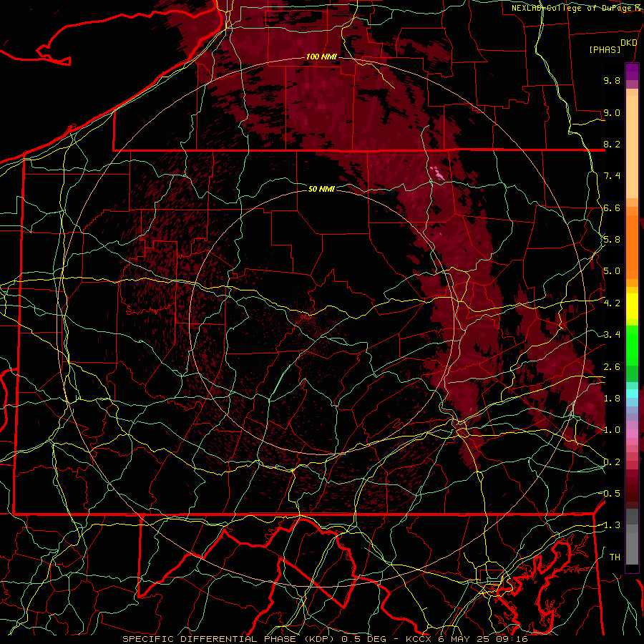Click the 50 NMI range ring label
The width and height of the screenshot is (644, 644).
point(321,189)
